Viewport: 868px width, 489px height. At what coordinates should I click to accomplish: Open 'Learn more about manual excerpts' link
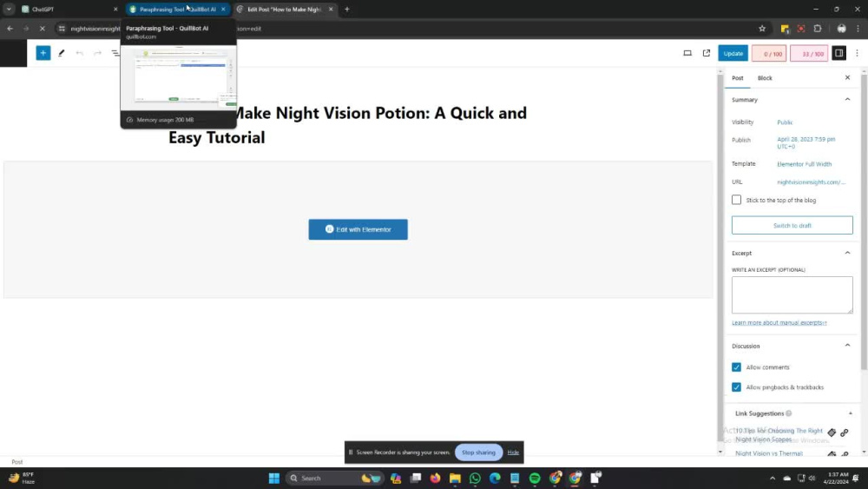[x=779, y=322]
